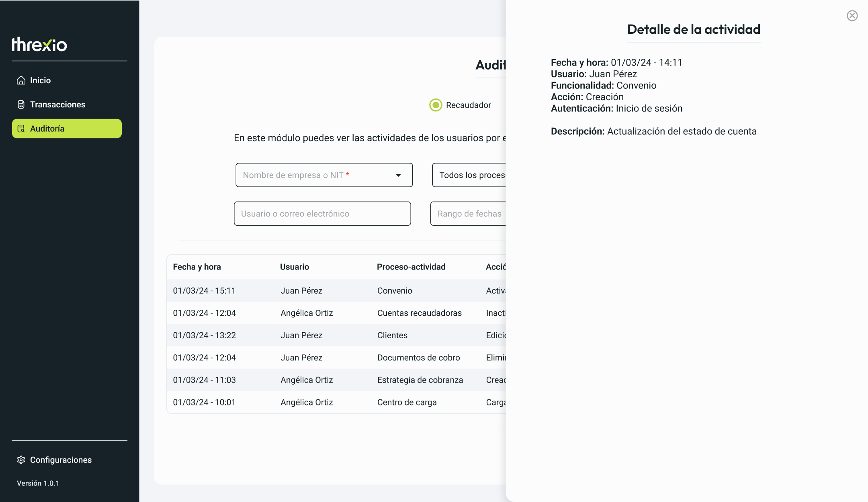868x502 pixels.
Task: Select the 01/03/24 - 13:22 row date
Action: [204, 335]
